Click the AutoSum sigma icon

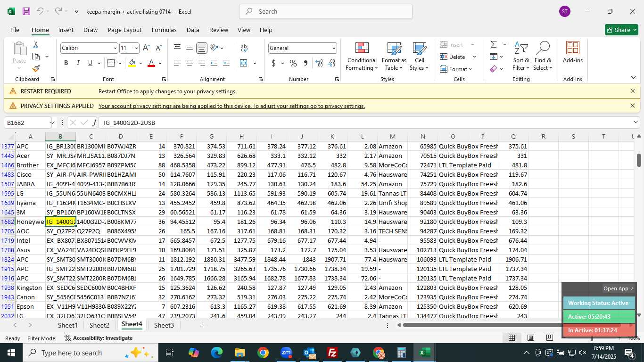pos(494,45)
